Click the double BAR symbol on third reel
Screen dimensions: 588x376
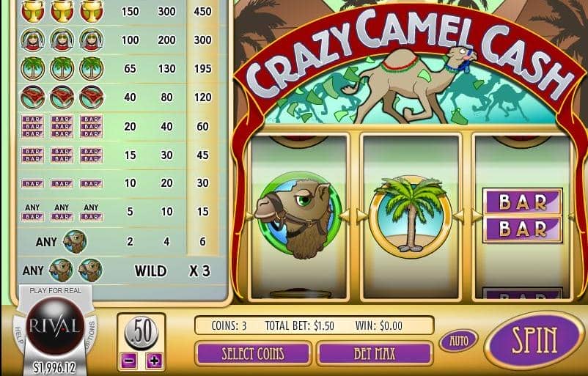[x=523, y=215]
